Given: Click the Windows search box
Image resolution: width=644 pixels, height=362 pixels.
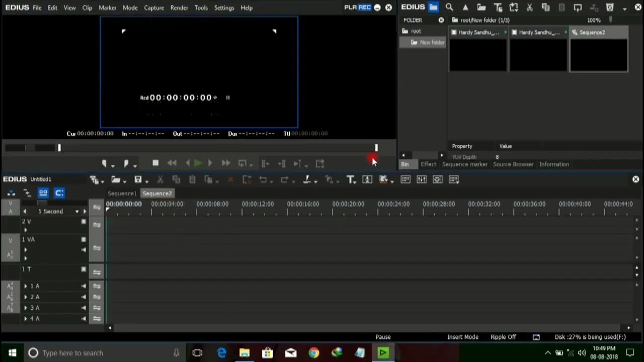Looking at the screenshot, I should coord(104,353).
